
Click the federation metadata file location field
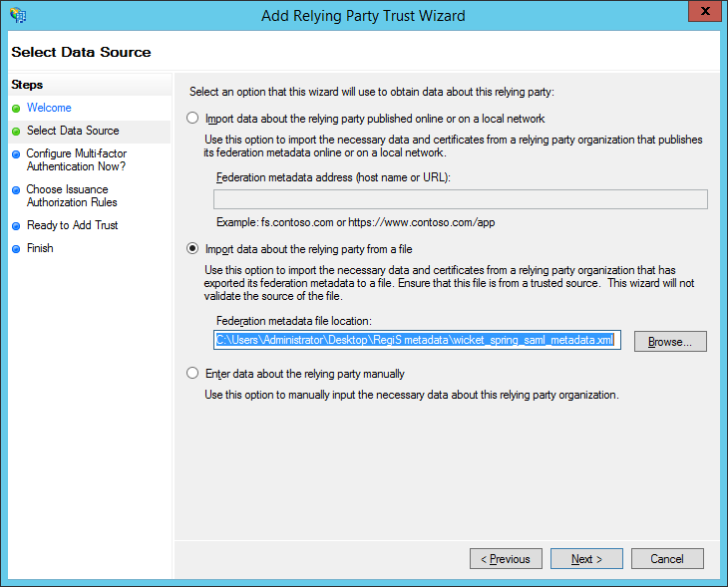(x=418, y=341)
